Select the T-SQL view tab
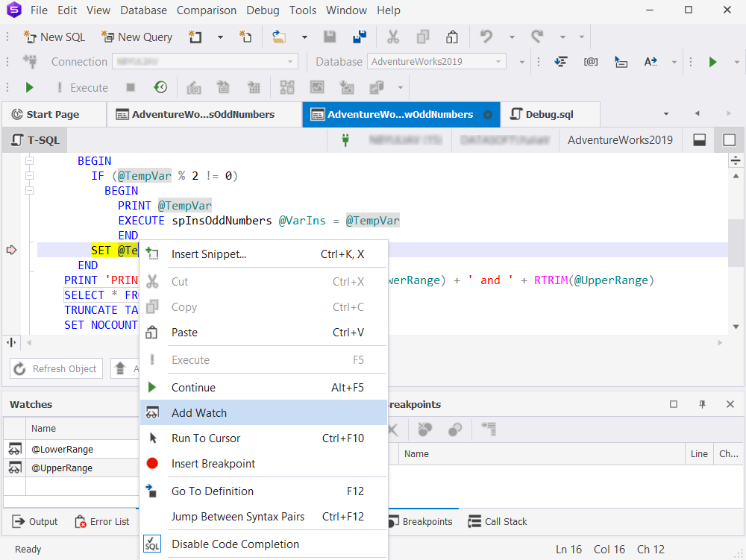 (35, 140)
